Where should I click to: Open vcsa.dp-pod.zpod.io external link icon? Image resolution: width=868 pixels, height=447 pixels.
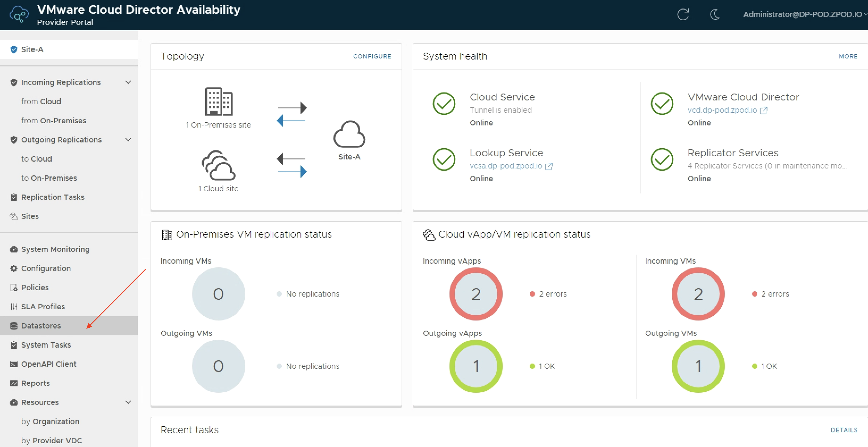549,166
